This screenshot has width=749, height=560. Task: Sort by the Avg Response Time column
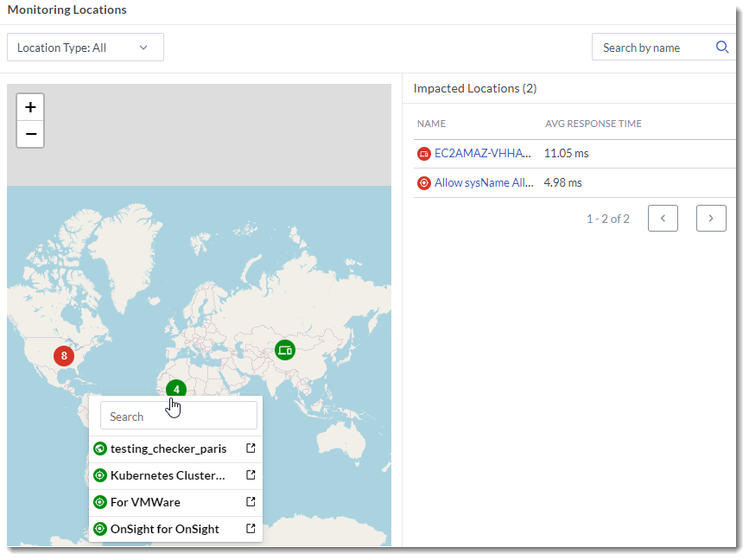[593, 124]
